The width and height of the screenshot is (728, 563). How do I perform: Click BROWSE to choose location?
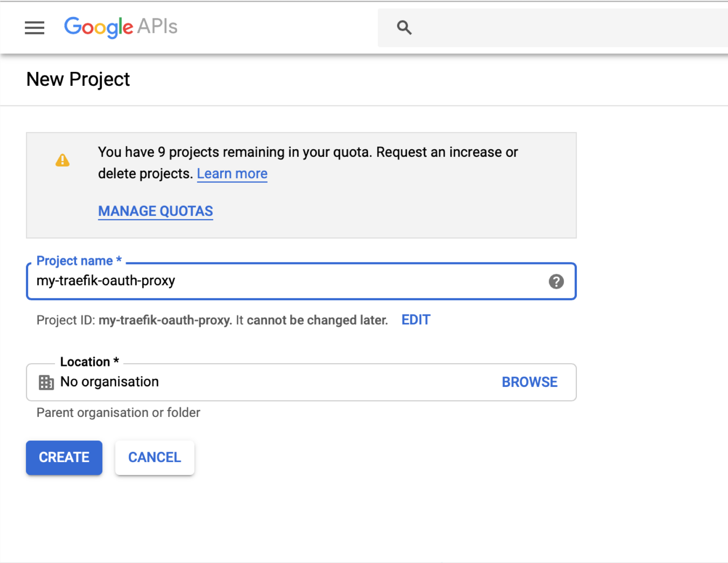pyautogui.click(x=529, y=382)
